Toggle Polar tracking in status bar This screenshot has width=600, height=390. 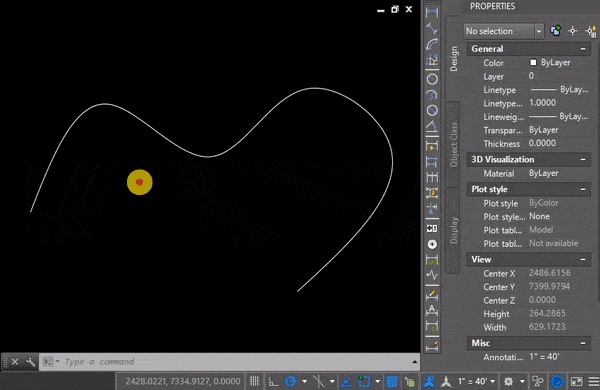pos(291,381)
